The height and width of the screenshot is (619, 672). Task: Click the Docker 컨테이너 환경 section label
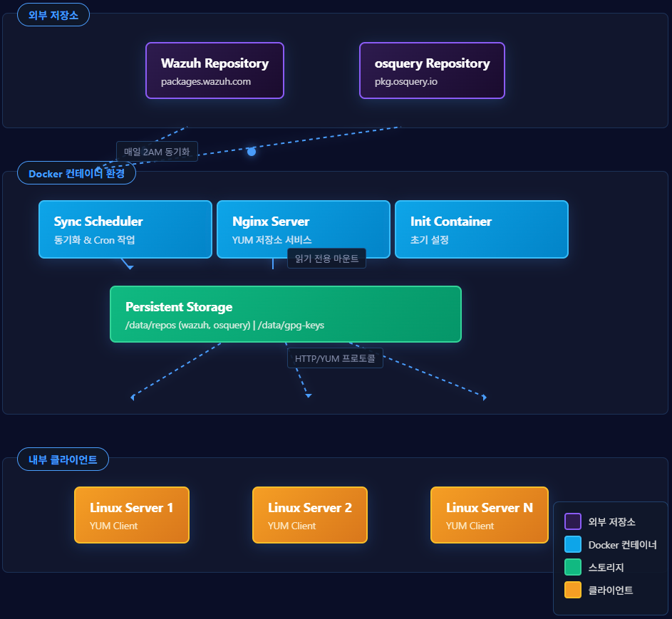coord(76,173)
